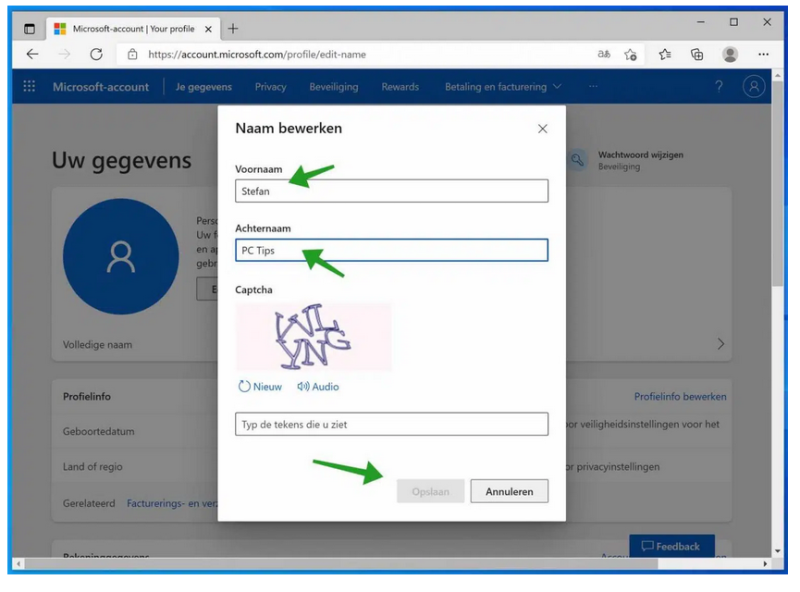Click the Achternaam input field
The image size is (800, 592).
click(x=391, y=250)
